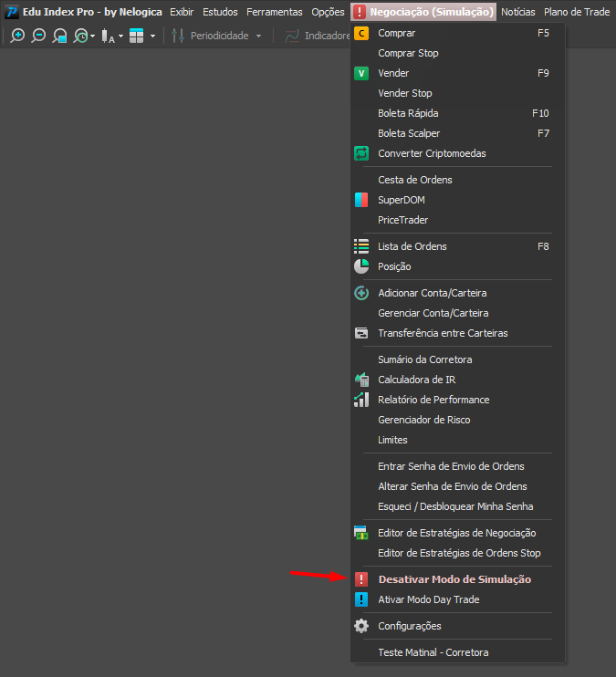Open zoom history dropdown arrow

pos(92,36)
